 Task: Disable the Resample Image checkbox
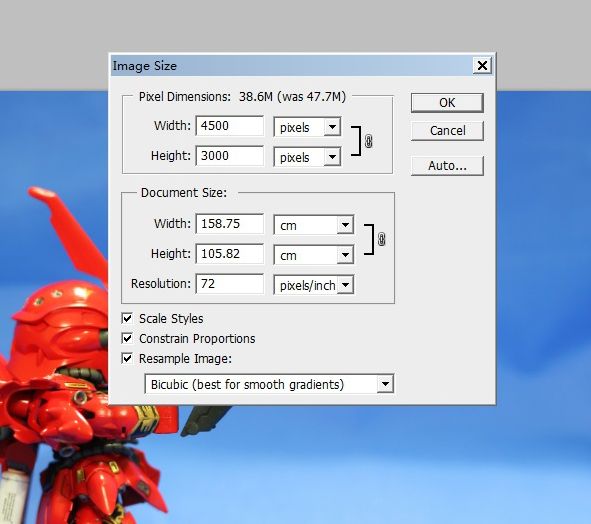[x=127, y=359]
